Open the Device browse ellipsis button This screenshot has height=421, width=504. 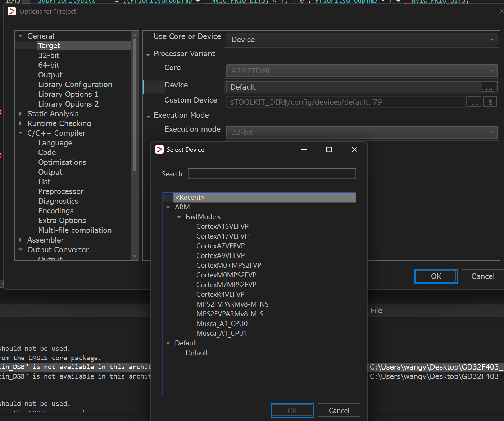pos(489,87)
